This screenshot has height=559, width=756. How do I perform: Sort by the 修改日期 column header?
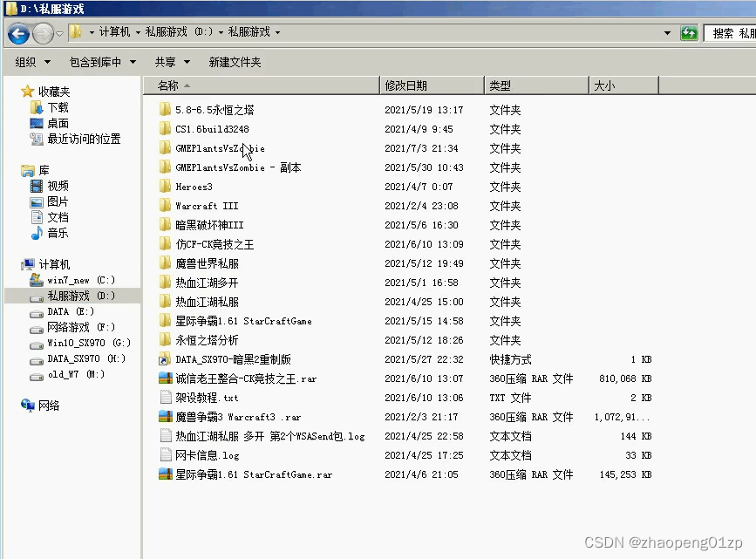click(x=432, y=85)
